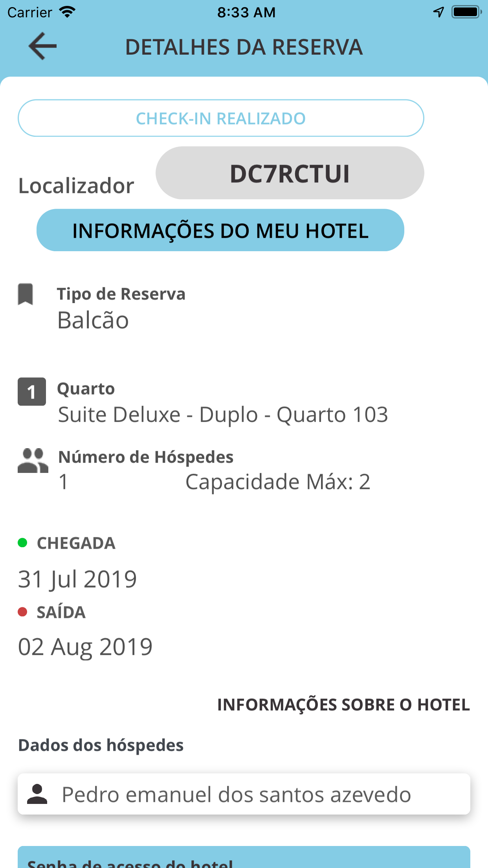Screen dimensions: 488x868
Task: Tap the guests group icon
Action: pyautogui.click(x=33, y=461)
